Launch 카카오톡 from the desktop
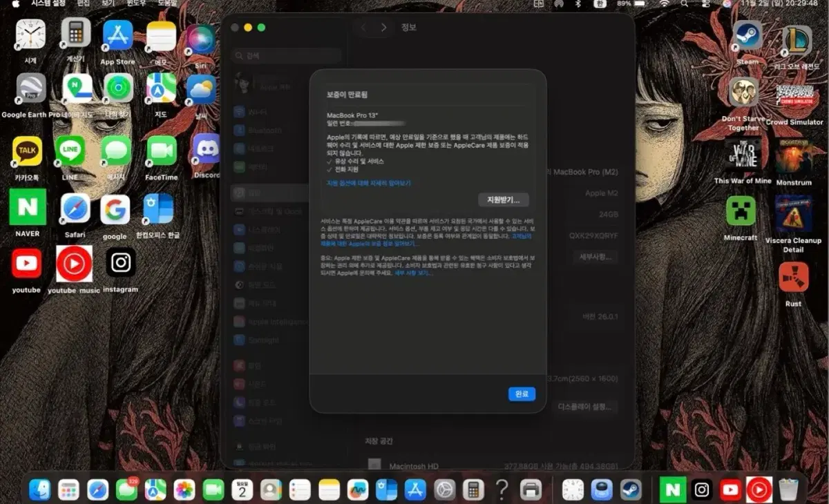 pos(27,151)
